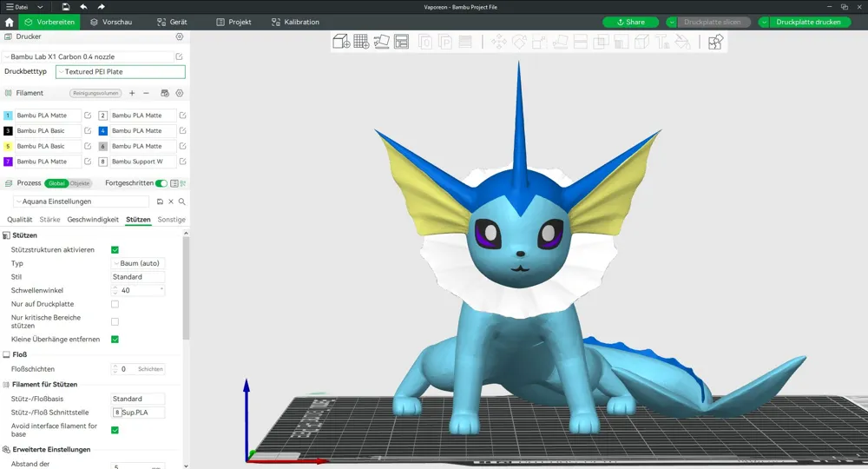Image resolution: width=868 pixels, height=469 pixels.
Task: Open the Stütz-/Floß Schnittstelle Sup.PLA dropdown
Action: 138,413
